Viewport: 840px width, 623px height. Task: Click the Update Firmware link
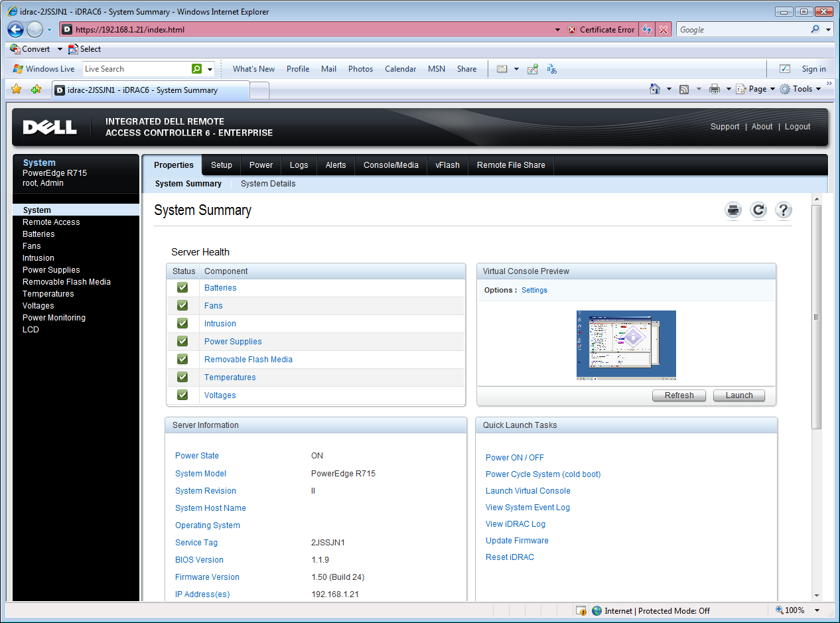[517, 541]
